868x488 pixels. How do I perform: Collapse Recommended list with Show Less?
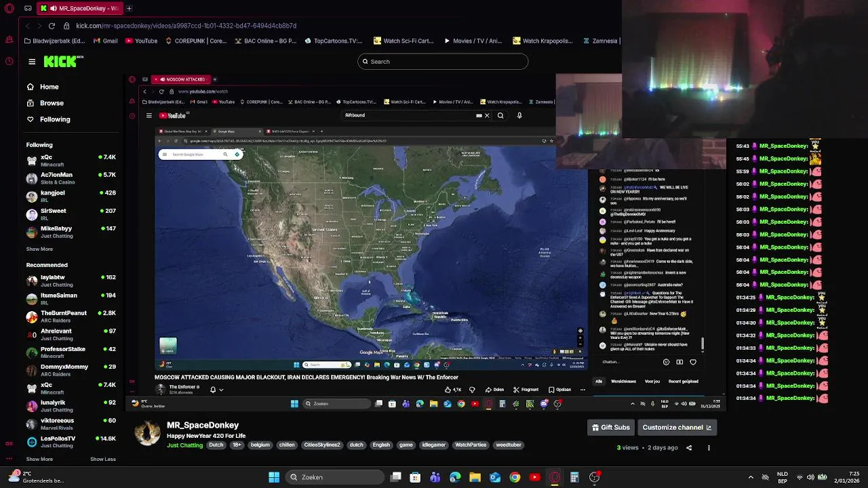click(x=103, y=459)
